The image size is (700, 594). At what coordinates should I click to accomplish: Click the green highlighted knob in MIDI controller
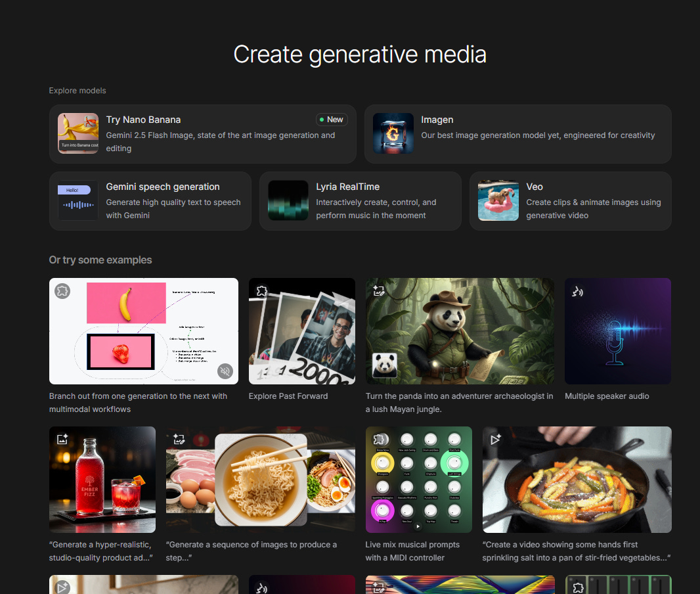pyautogui.click(x=454, y=463)
